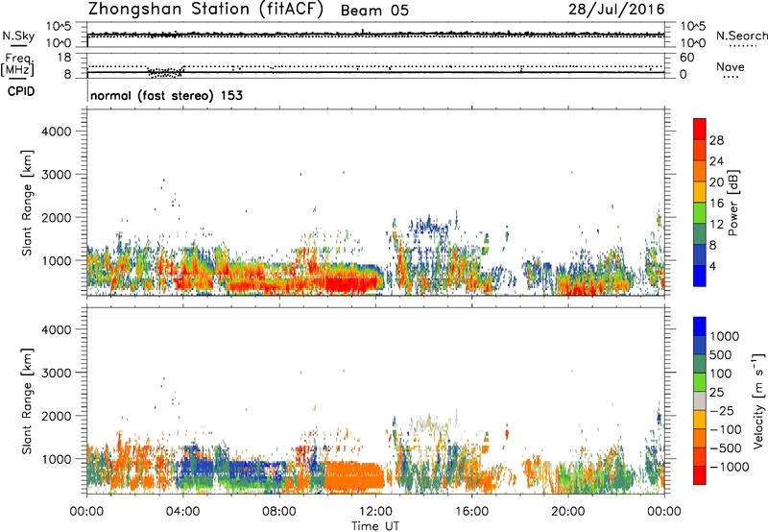The height and width of the screenshot is (532, 768).
Task: Click the frequency dip around 03:00
Action: pyautogui.click(x=165, y=72)
